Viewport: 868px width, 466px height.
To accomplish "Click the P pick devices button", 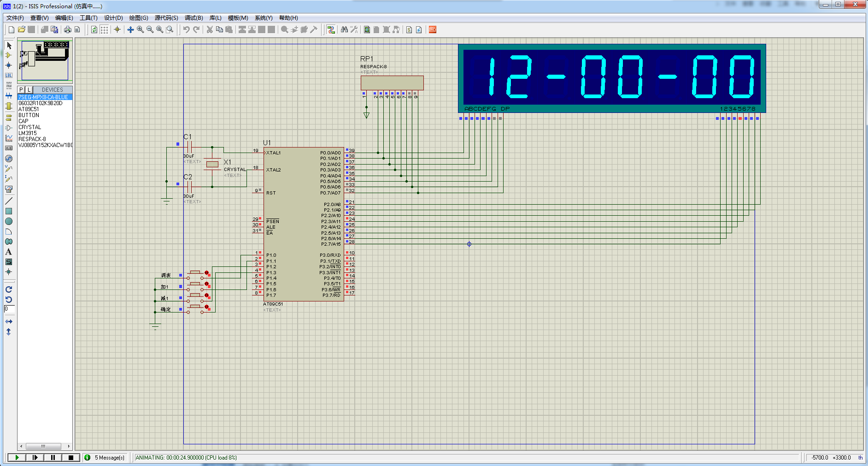I will [21, 90].
